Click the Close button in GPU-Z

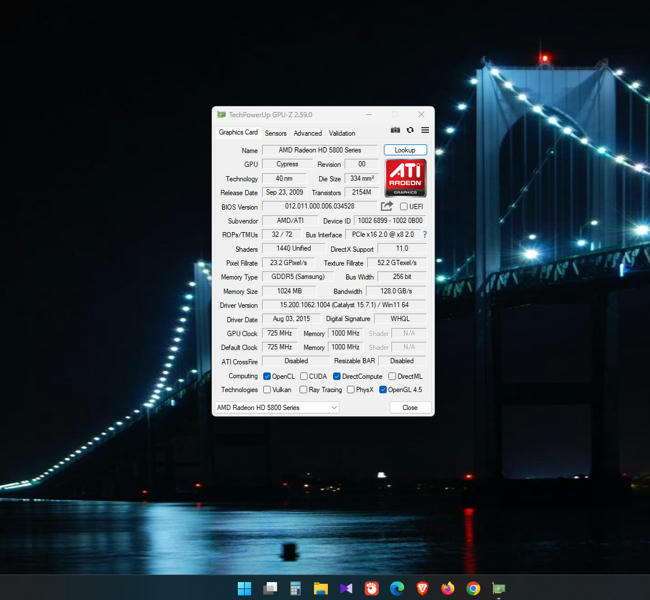[x=409, y=408]
